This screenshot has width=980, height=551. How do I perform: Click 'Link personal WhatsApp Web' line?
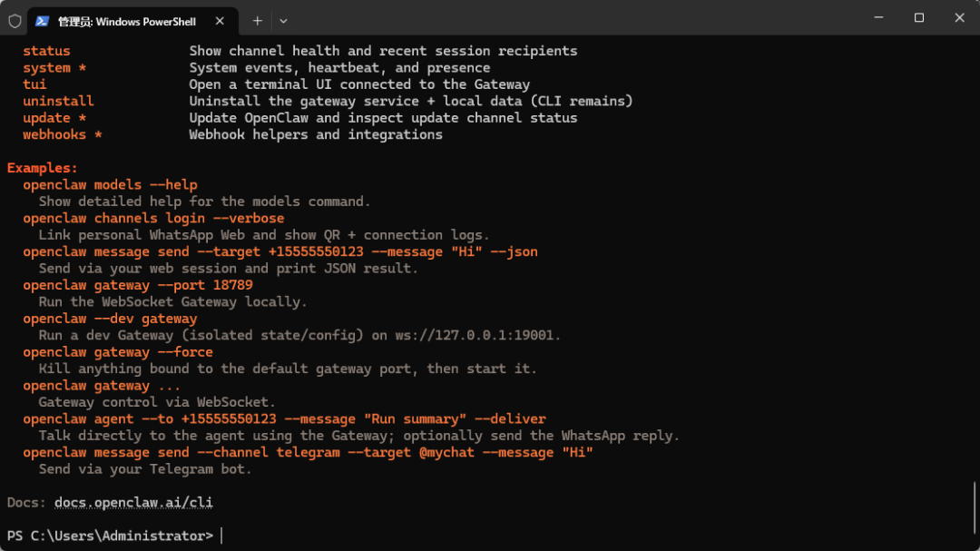tap(264, 235)
